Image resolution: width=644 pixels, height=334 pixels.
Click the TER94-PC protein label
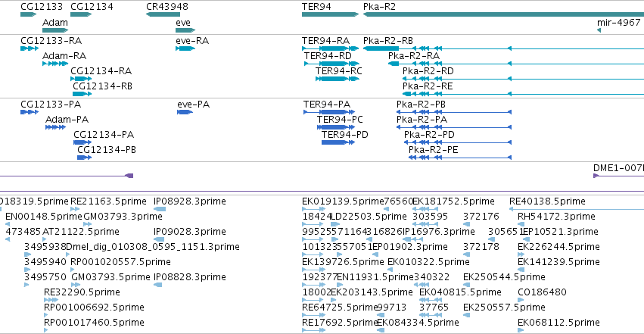[x=340, y=120]
